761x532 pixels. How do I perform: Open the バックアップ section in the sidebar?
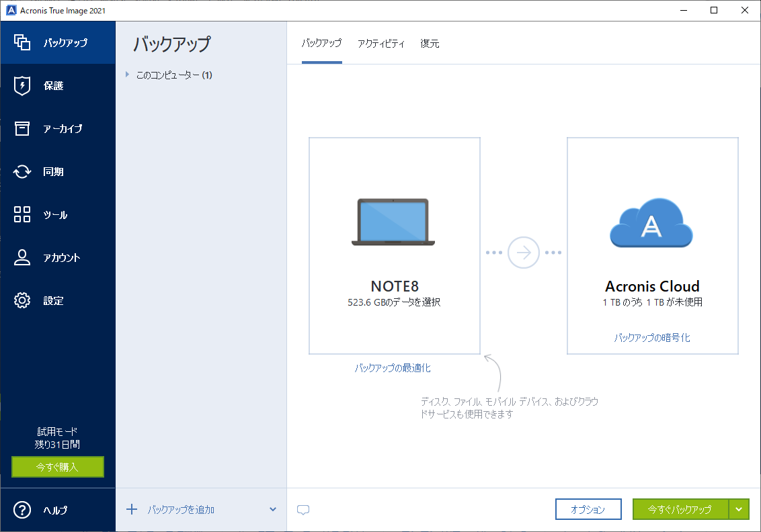coord(58,42)
